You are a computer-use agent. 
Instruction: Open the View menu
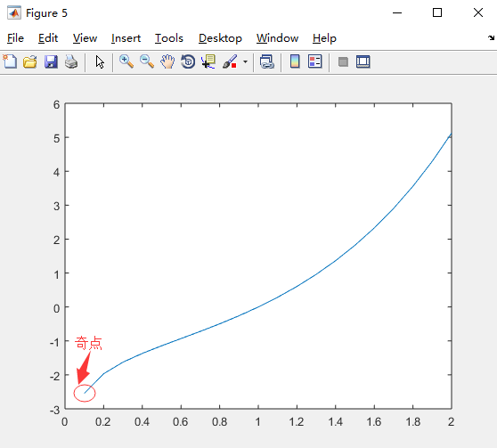[x=85, y=38]
